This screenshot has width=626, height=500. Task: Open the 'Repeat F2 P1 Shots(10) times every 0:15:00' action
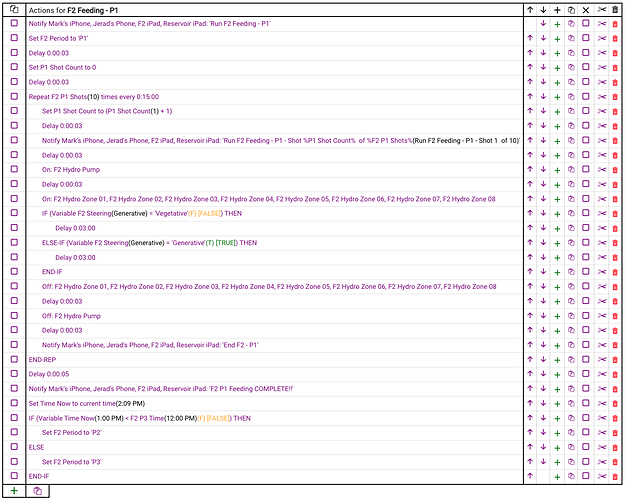point(93,97)
